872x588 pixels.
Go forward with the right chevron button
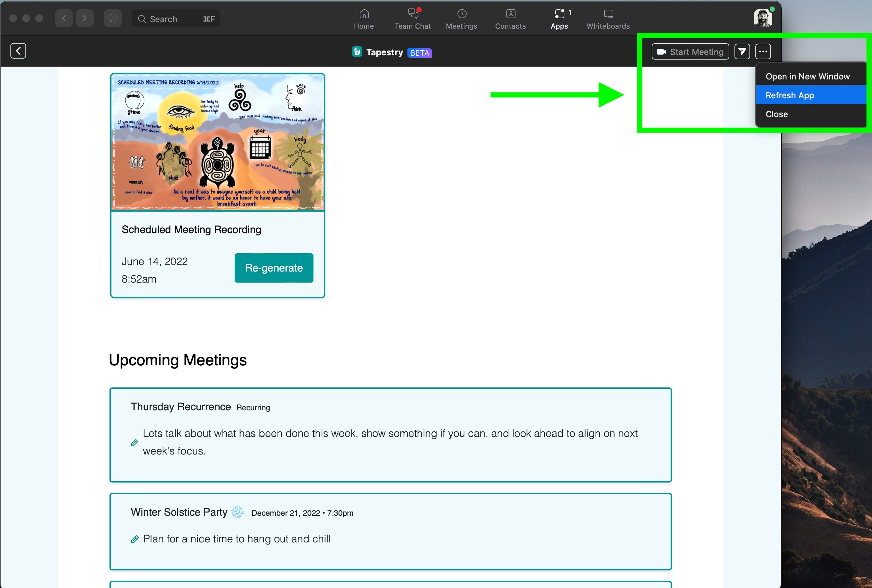84,18
